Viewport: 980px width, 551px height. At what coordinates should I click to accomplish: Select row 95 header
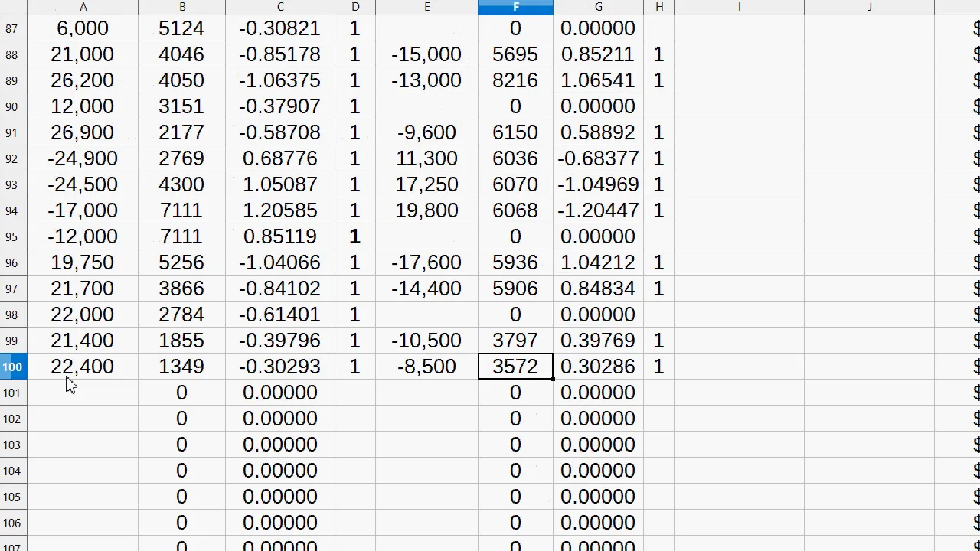tap(13, 236)
